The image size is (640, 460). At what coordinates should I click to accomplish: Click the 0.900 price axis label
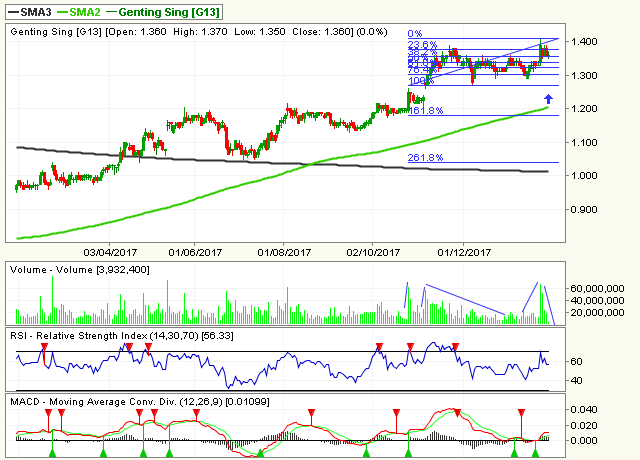[584, 210]
